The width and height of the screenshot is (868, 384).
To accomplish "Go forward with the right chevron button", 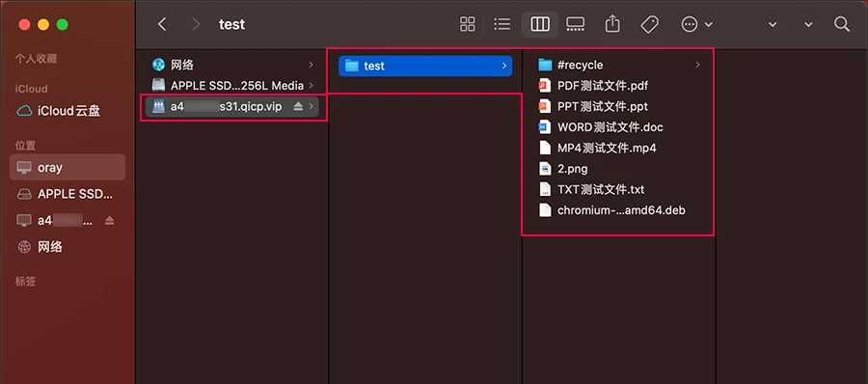I will pyautogui.click(x=196, y=24).
